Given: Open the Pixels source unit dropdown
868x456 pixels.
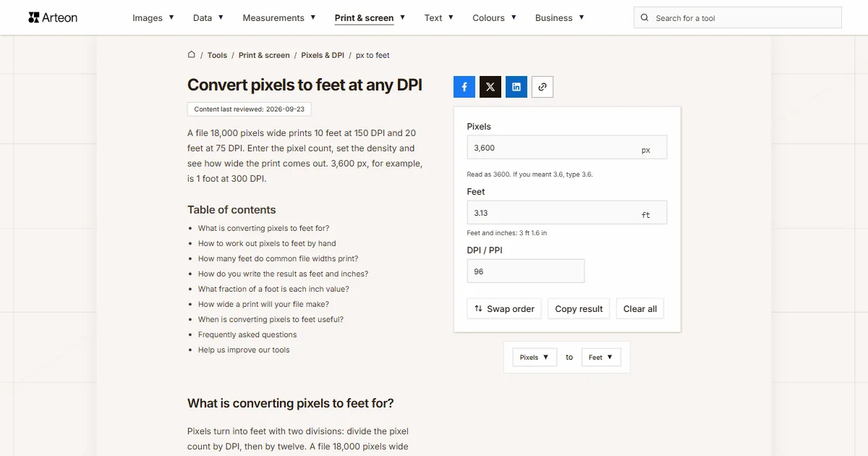Looking at the screenshot, I should coord(535,357).
